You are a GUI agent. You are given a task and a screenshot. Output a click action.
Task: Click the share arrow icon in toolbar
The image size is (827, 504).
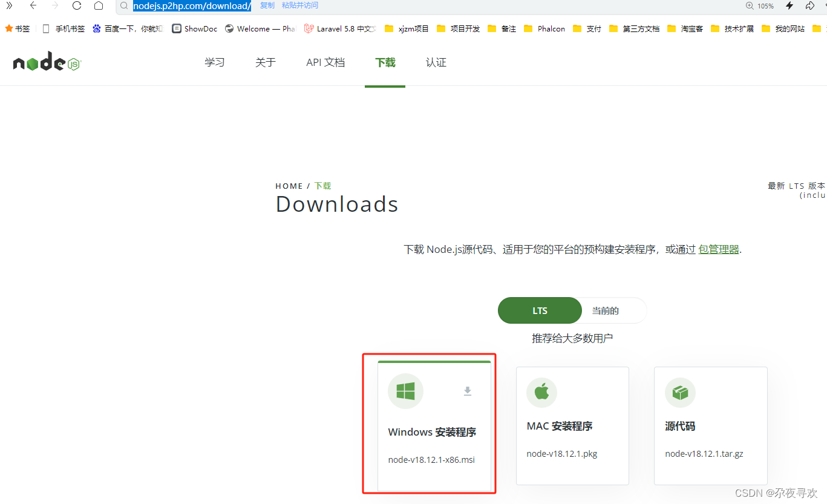[x=810, y=5]
